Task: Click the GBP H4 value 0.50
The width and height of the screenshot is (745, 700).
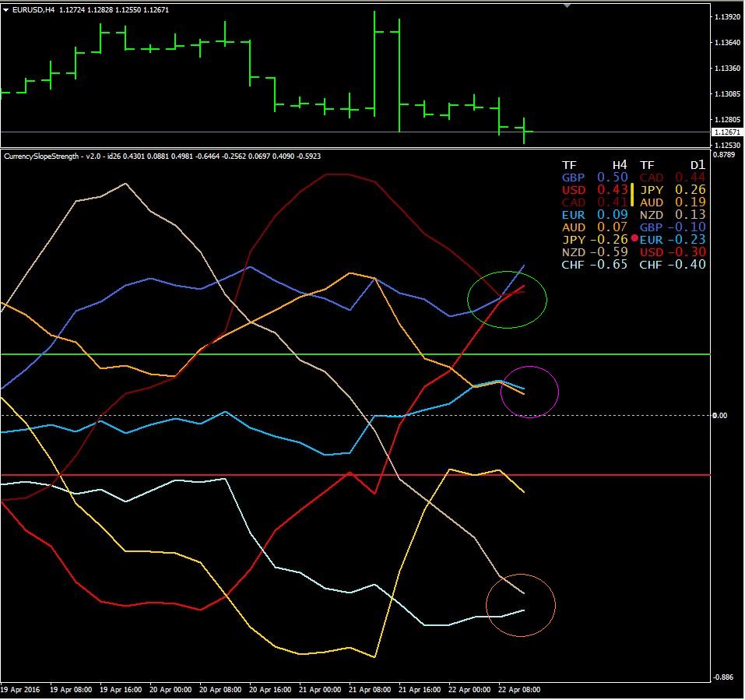Action: 613,177
